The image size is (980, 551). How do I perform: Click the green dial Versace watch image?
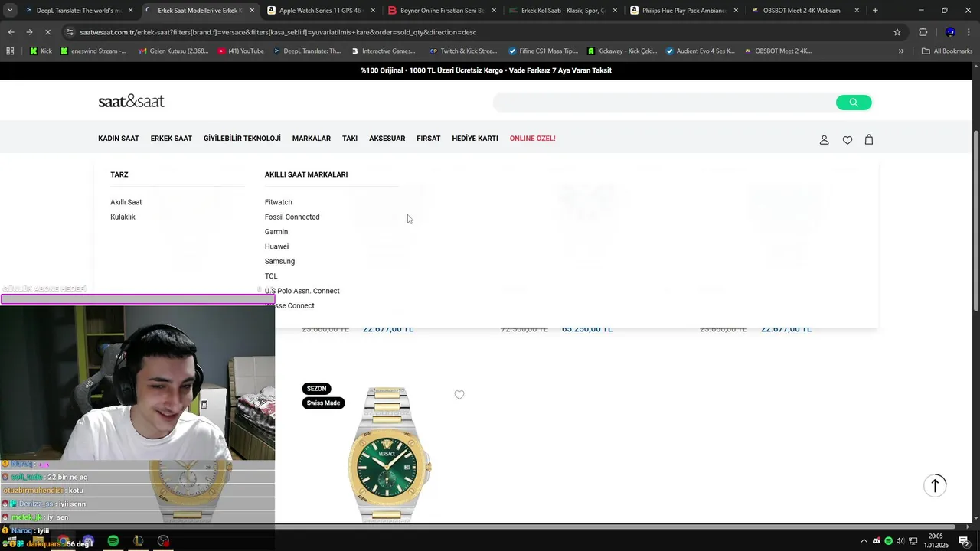(x=388, y=455)
